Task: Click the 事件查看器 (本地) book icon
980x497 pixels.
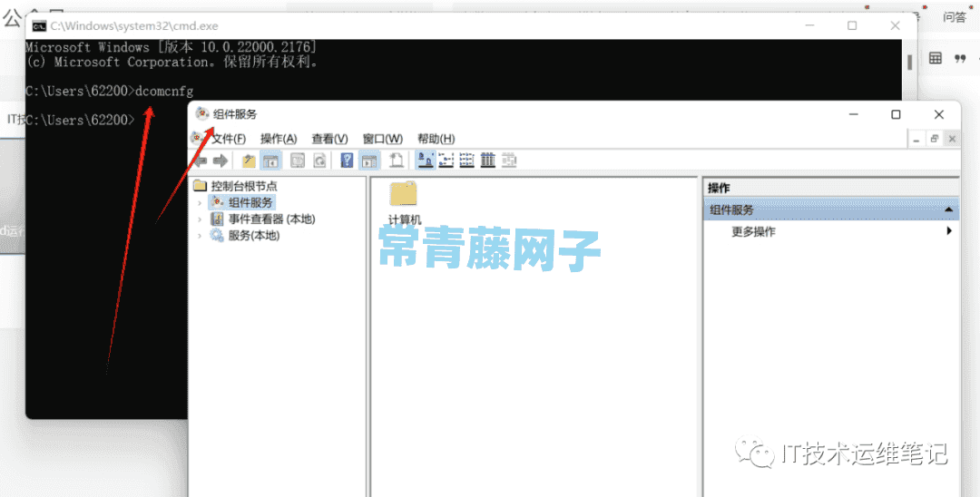Action: (217, 219)
